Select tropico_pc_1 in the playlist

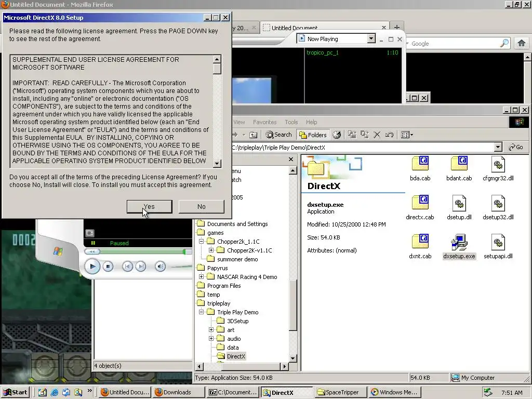323,52
